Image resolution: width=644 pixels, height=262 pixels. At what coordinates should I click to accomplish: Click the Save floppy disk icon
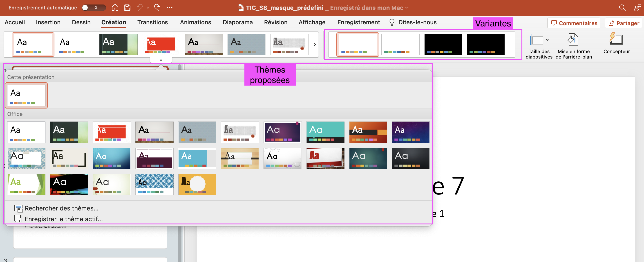(x=127, y=7)
